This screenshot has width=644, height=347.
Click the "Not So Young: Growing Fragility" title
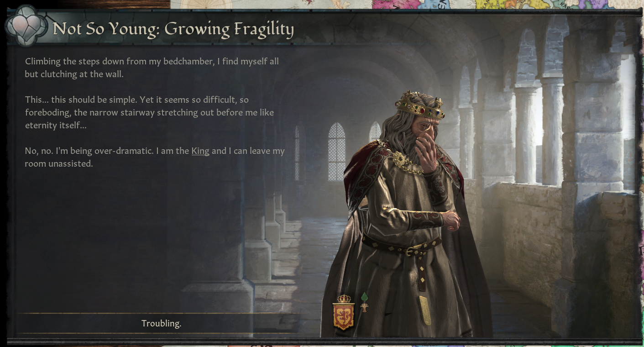[x=173, y=29]
